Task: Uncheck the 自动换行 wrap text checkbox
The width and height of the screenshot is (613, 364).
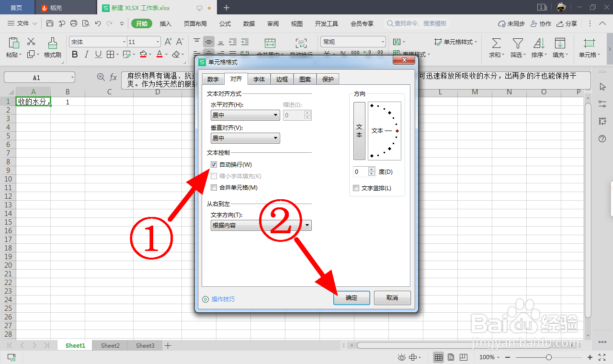Action: pos(214,164)
